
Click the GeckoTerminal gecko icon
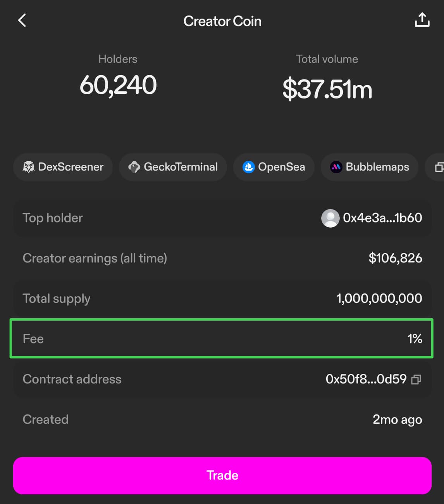pyautogui.click(x=134, y=167)
